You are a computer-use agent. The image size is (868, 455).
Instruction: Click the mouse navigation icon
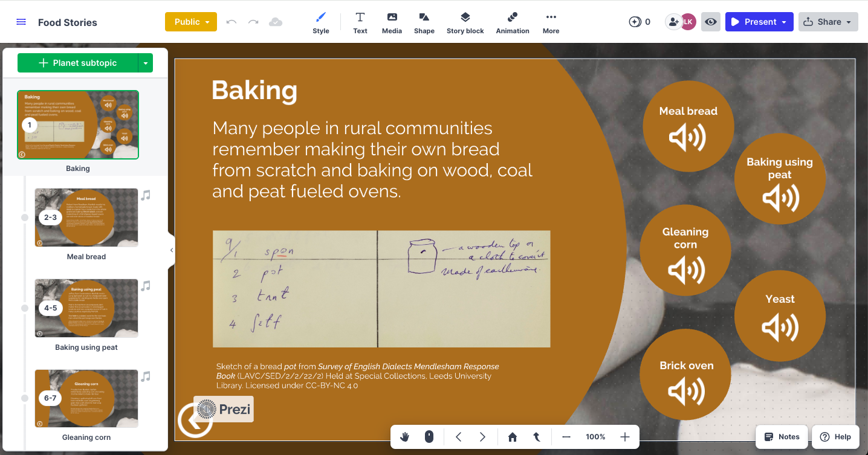pos(429,437)
